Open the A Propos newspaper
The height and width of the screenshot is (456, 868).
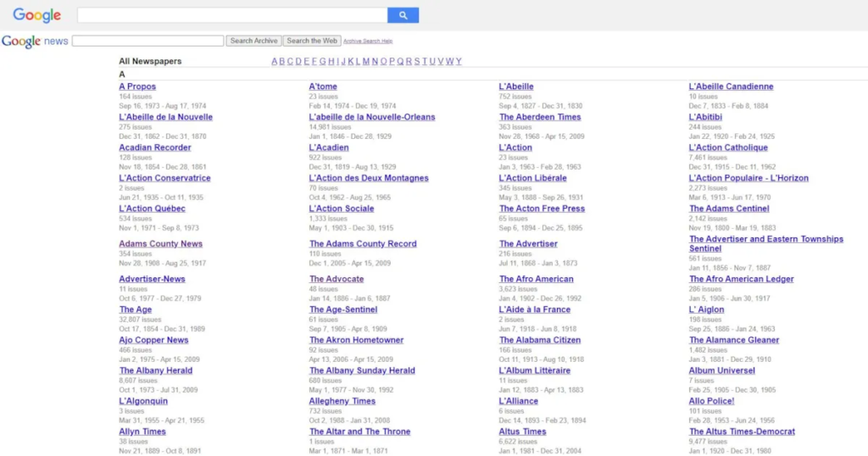(x=137, y=86)
